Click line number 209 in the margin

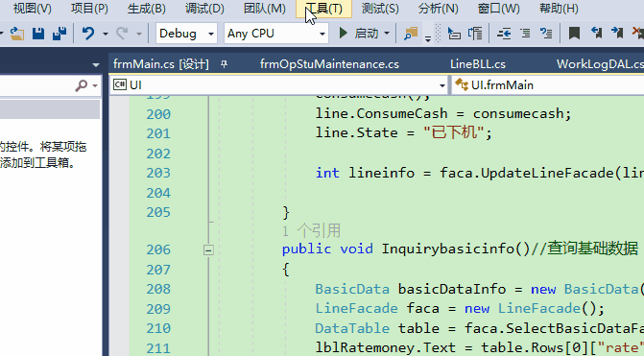[158, 308]
